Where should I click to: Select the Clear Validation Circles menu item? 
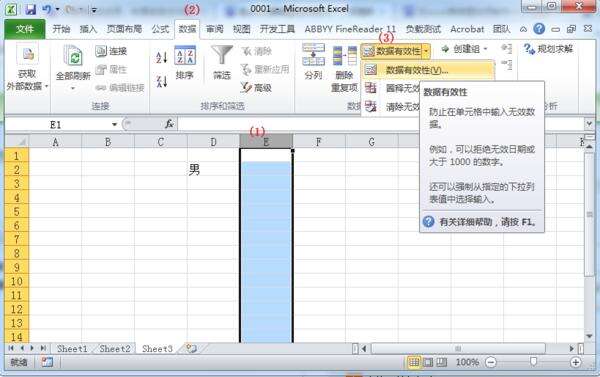[x=391, y=107]
